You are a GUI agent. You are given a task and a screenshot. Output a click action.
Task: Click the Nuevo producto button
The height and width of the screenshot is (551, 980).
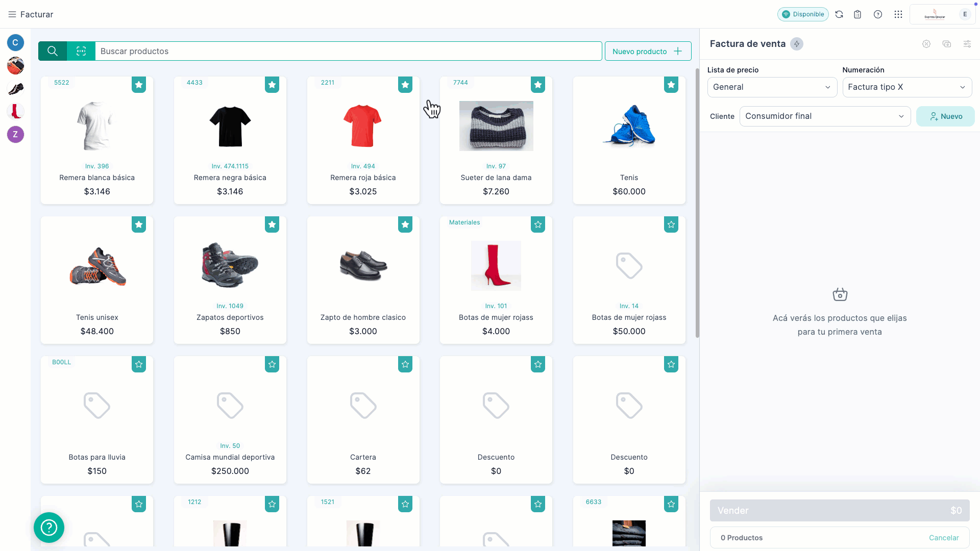tap(648, 51)
